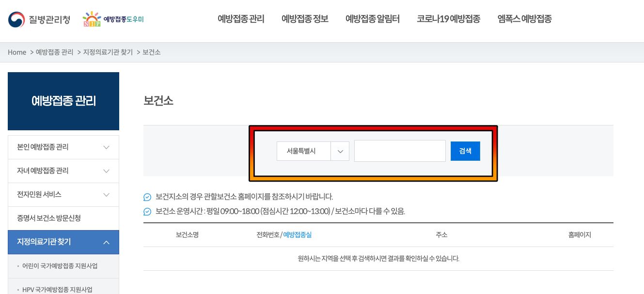644x294 pixels.
Task: Open the 예방접종 관리 menu
Action: click(x=241, y=19)
